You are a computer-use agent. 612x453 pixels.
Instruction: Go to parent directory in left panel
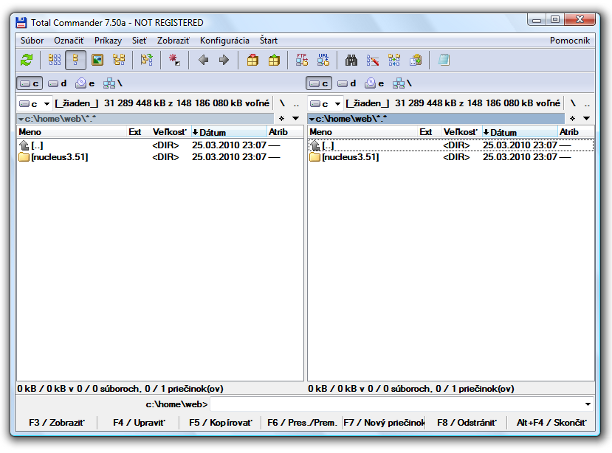click(296, 104)
